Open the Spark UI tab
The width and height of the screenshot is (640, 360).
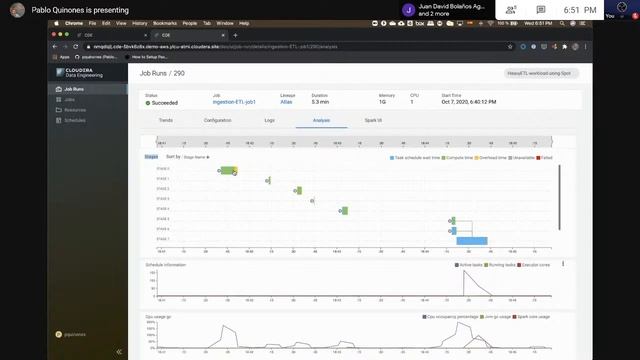[373, 120]
